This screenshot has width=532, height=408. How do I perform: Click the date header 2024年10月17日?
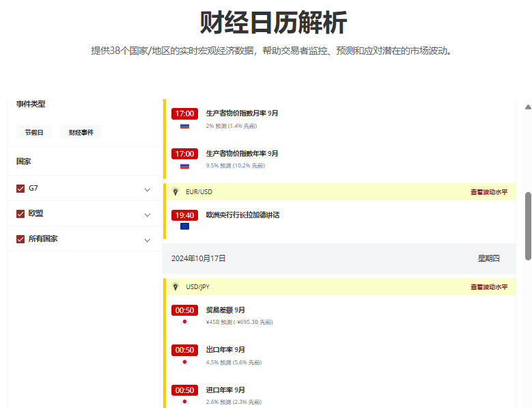click(198, 258)
